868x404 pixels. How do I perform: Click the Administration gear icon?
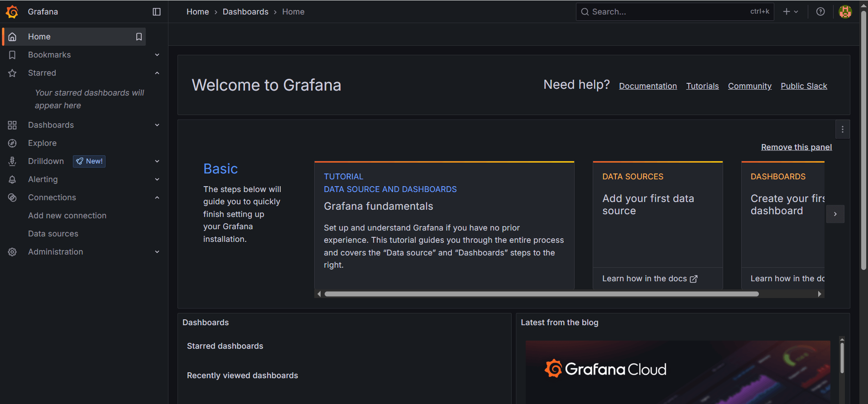coord(12,252)
